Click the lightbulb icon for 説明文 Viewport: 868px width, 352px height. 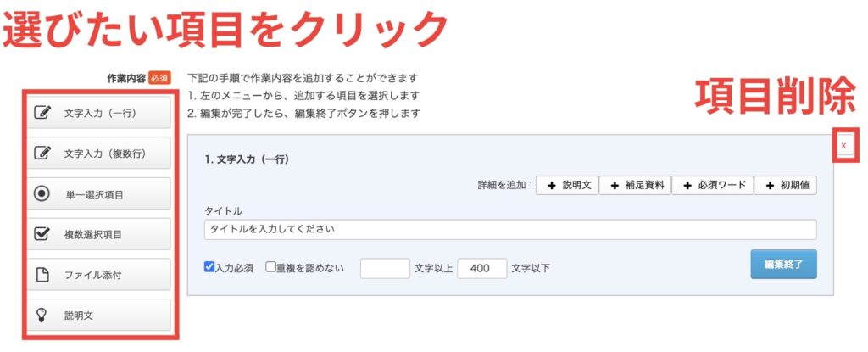click(x=42, y=316)
